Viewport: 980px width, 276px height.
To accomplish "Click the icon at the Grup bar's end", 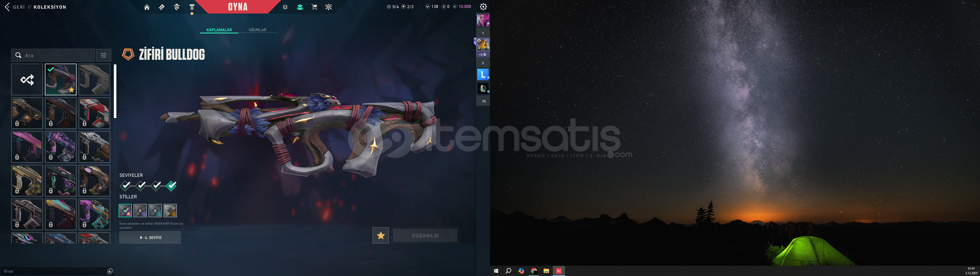I will click(x=110, y=271).
